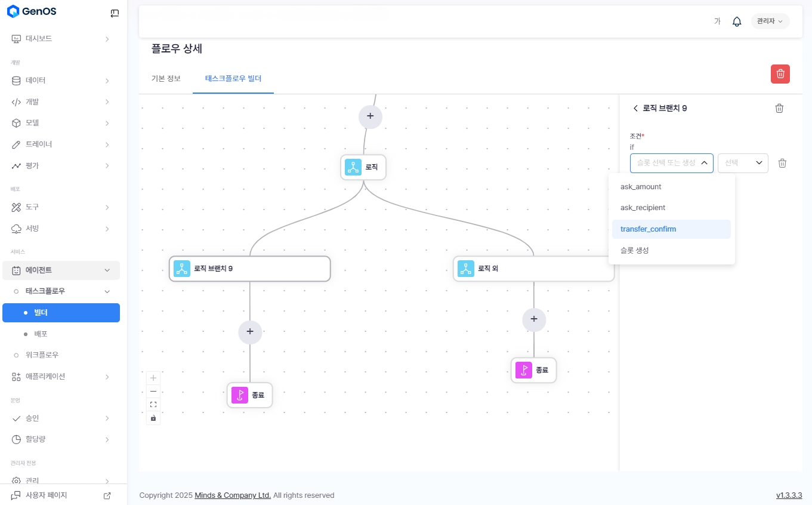The height and width of the screenshot is (505, 812).
Task: Open the 슬롯 선택 또는 생성 dropdown
Action: pyautogui.click(x=671, y=163)
